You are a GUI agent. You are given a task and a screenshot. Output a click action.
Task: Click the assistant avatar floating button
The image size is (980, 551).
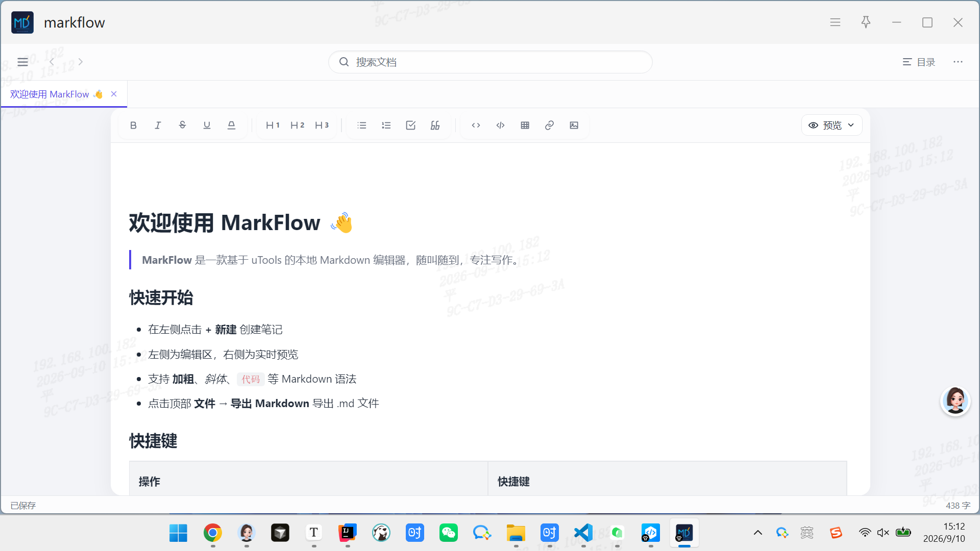tap(955, 401)
